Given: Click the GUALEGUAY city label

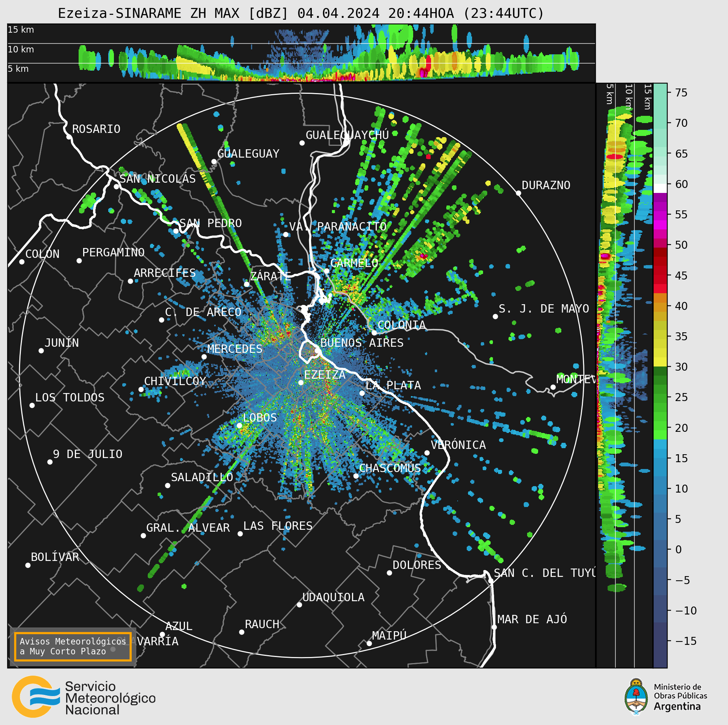Looking at the screenshot, I should pyautogui.click(x=248, y=154).
